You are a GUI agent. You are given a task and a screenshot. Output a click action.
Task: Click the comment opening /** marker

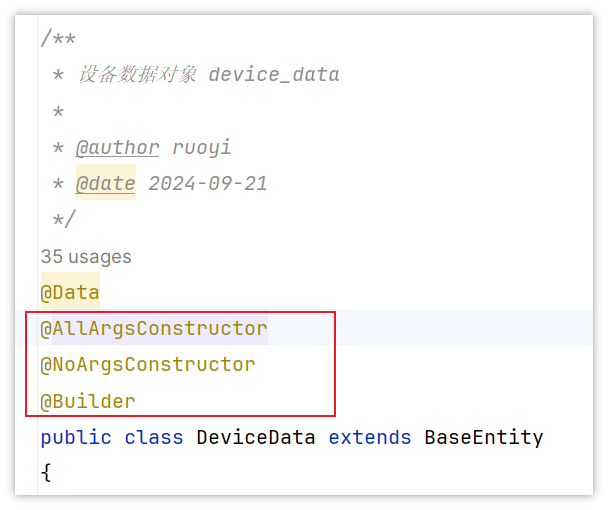point(58,38)
